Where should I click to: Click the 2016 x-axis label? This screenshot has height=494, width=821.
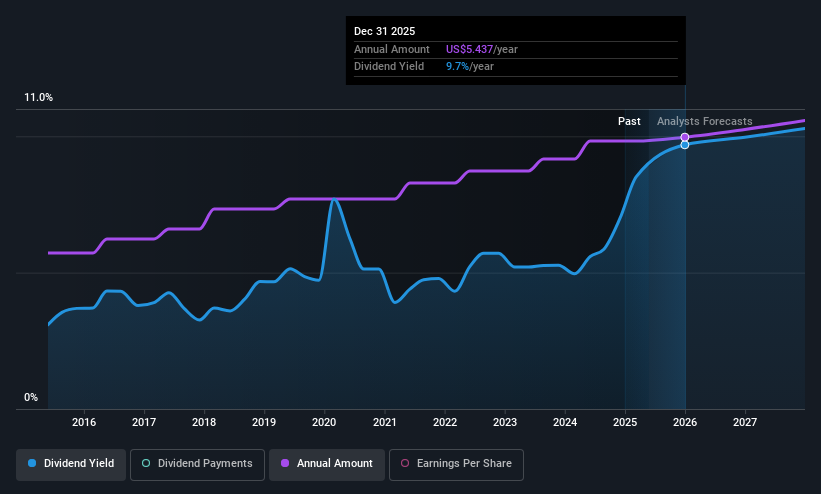click(x=84, y=422)
